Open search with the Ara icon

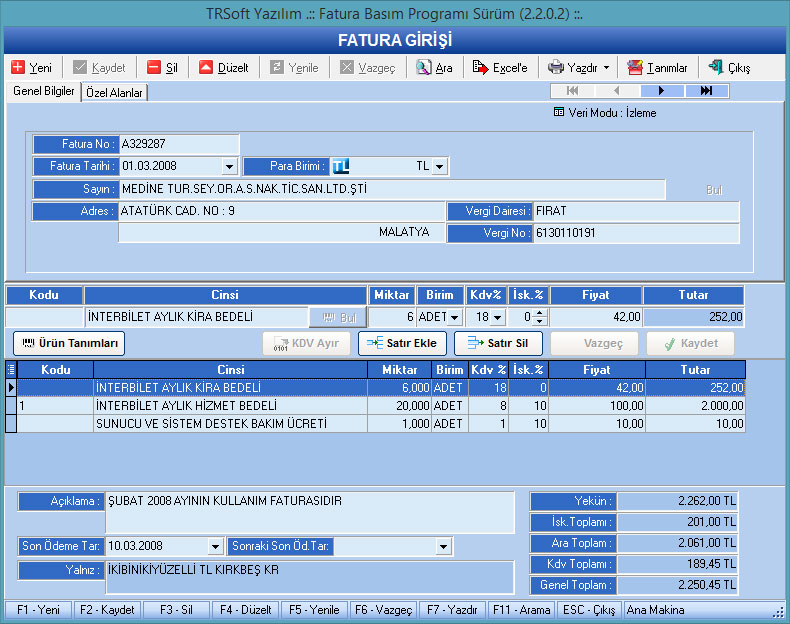tap(423, 67)
